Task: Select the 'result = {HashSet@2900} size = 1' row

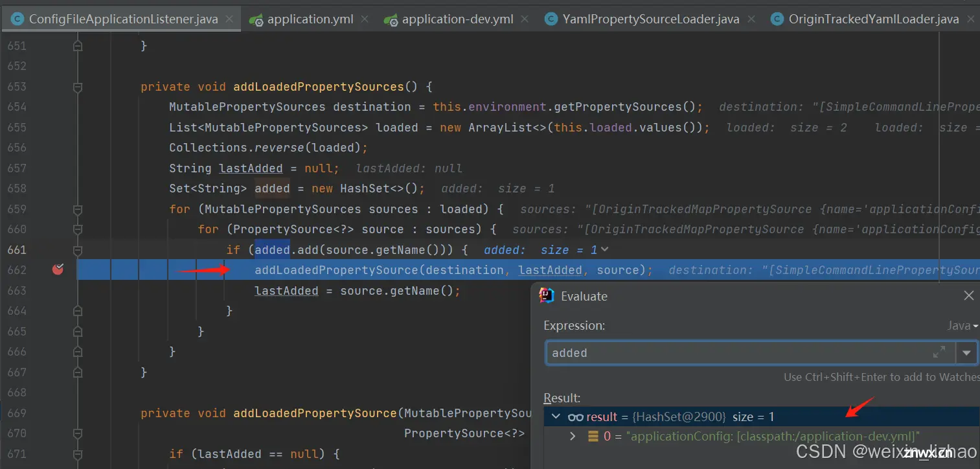Action: pyautogui.click(x=762, y=417)
